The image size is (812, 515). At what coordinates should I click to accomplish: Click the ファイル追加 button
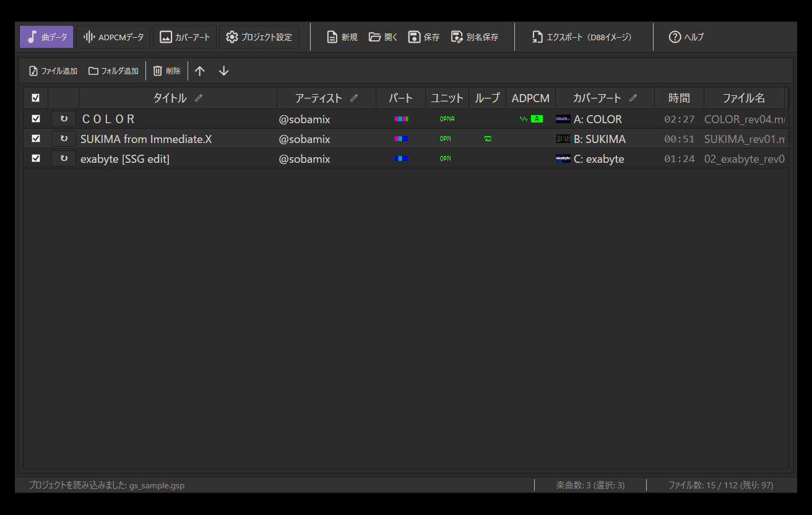pos(53,71)
